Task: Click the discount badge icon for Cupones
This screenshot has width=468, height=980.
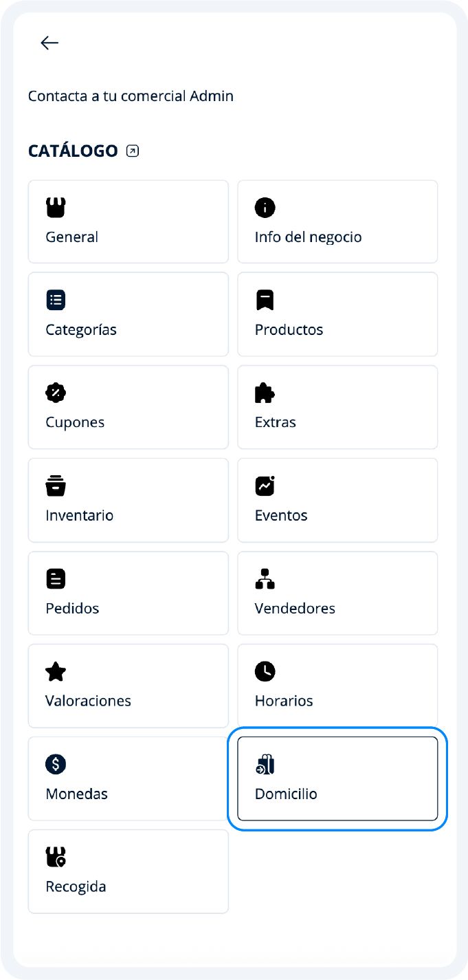Action: [x=56, y=393]
